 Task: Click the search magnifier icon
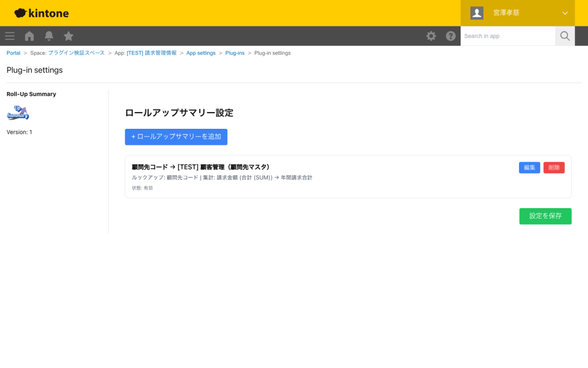pyautogui.click(x=564, y=36)
